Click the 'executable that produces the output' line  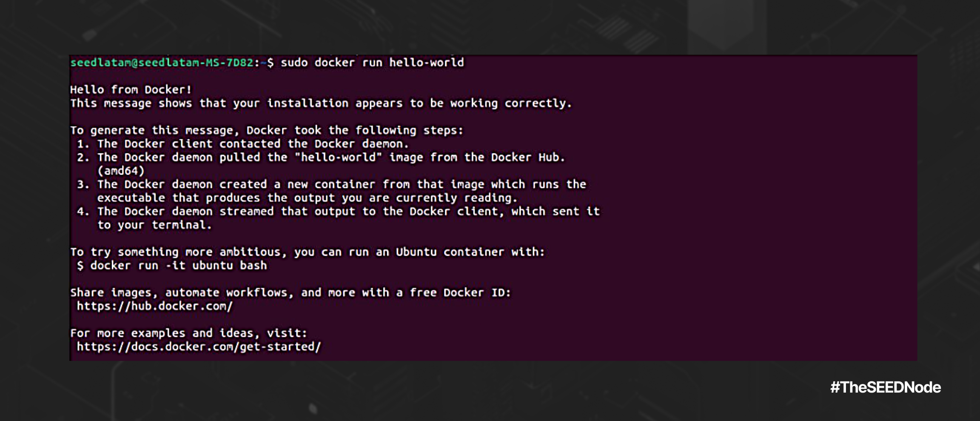(x=307, y=198)
